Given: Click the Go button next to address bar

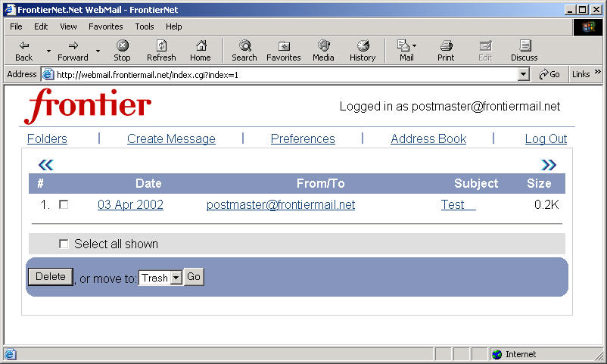Looking at the screenshot, I should [x=549, y=74].
